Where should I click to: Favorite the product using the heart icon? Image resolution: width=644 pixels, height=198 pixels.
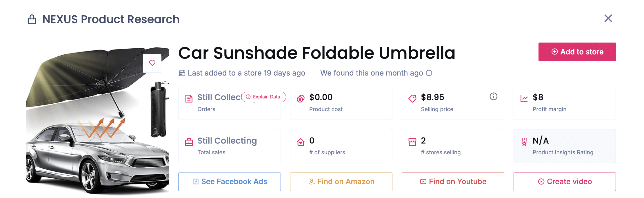tap(152, 63)
